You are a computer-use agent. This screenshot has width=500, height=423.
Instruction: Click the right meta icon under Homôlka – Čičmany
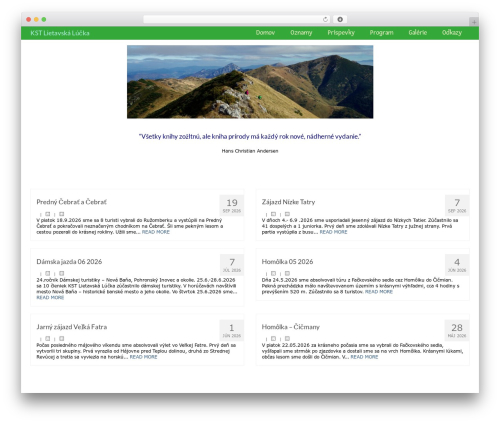[x=287, y=339]
